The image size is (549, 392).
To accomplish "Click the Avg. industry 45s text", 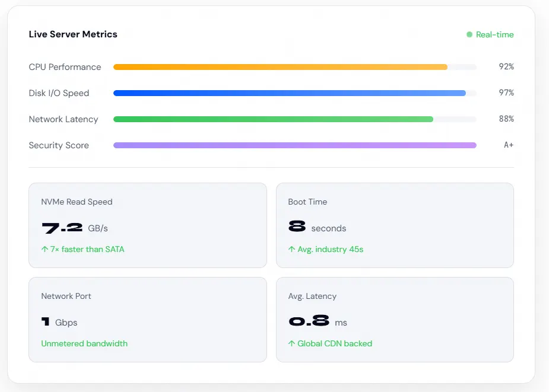I will click(330, 249).
